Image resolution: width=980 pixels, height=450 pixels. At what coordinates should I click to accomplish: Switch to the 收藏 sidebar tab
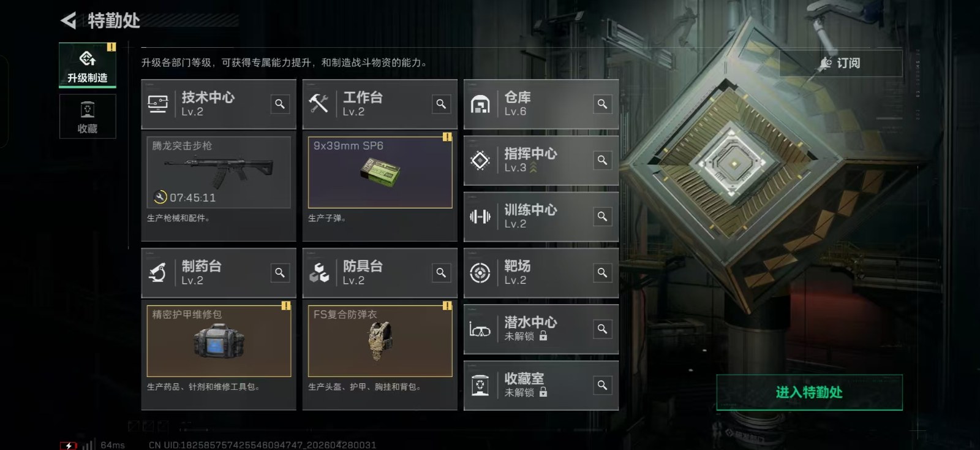pyautogui.click(x=88, y=116)
